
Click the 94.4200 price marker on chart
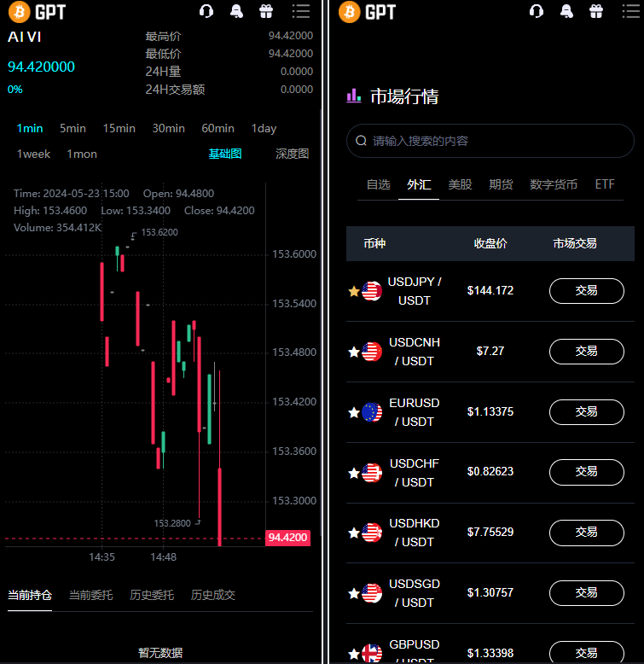[287, 538]
